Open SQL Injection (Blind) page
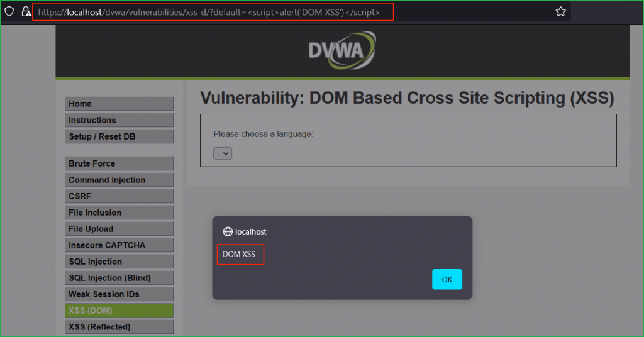644x337 pixels. point(119,278)
